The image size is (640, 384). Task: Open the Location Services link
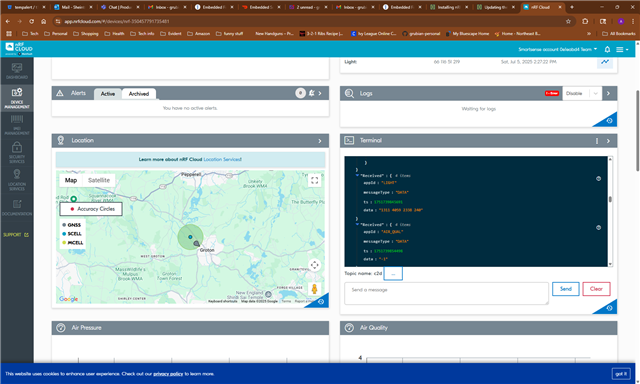pos(222,160)
